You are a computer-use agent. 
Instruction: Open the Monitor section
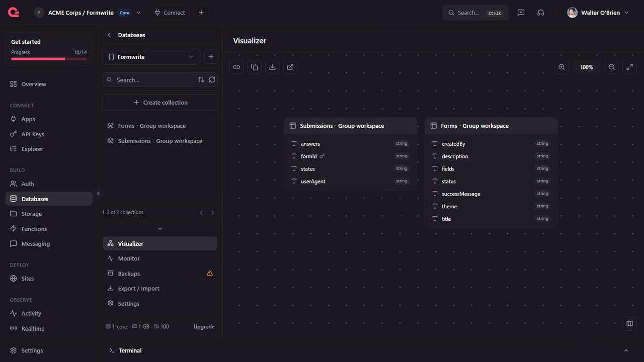click(x=160, y=258)
